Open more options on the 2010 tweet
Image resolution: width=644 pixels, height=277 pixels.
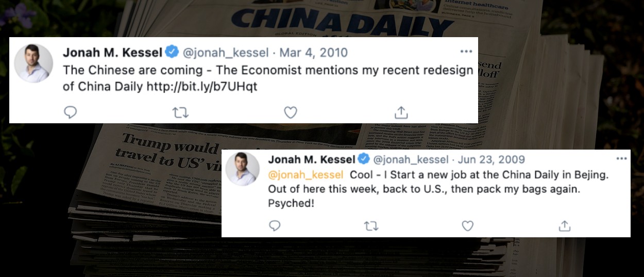(466, 52)
